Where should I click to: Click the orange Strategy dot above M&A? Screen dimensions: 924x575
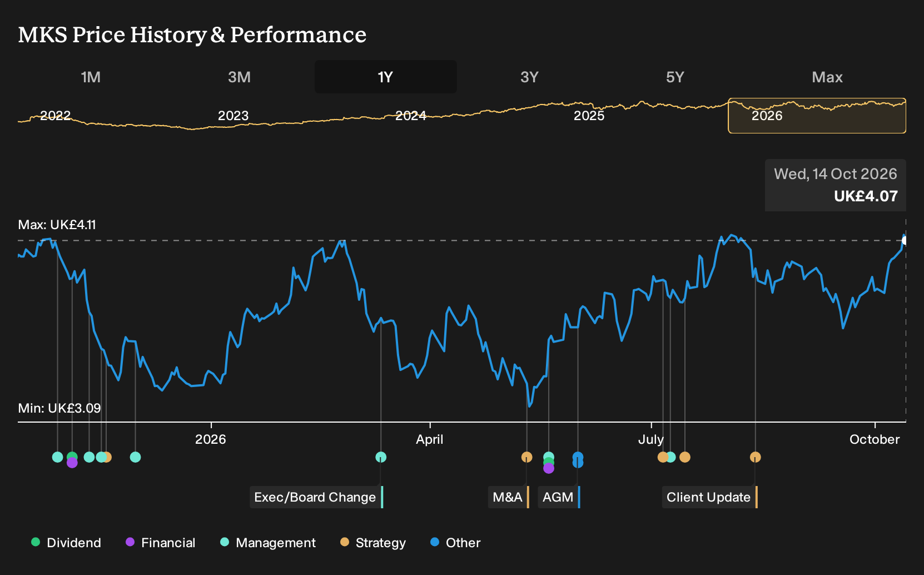(x=527, y=457)
